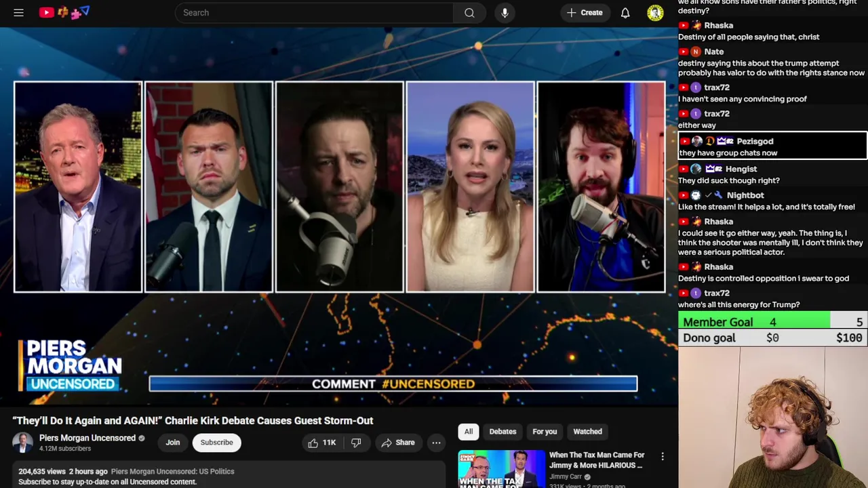Click the Member Goal progress bar
The height and width of the screenshot is (488, 868).
(x=773, y=321)
